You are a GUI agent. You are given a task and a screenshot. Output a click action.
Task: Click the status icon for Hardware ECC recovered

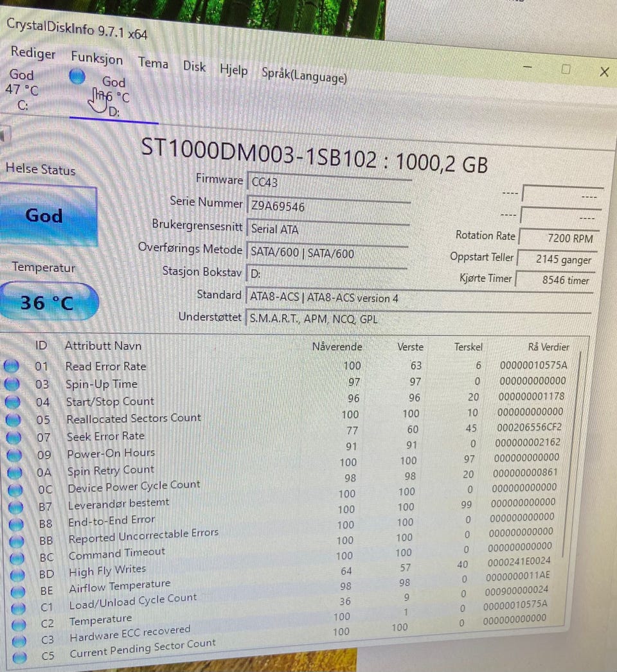click(x=19, y=641)
